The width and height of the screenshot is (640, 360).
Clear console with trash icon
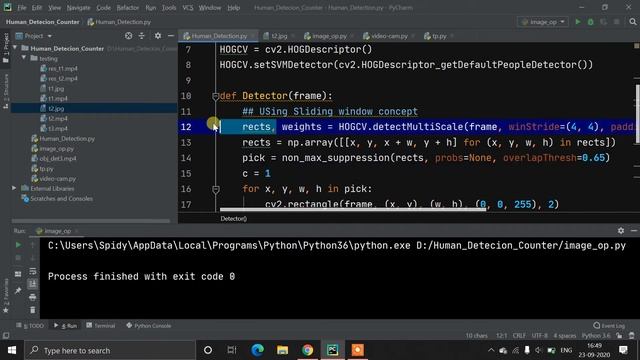pyautogui.click(x=32, y=310)
